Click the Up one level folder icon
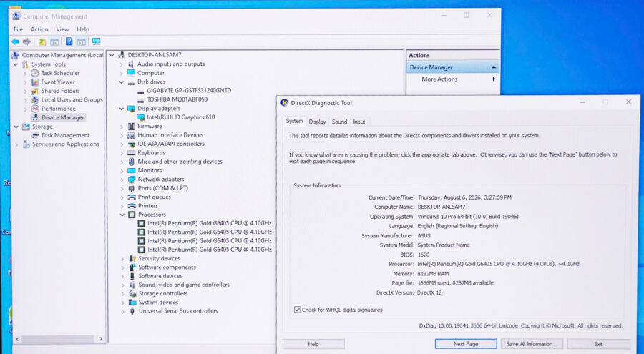 pyautogui.click(x=42, y=41)
